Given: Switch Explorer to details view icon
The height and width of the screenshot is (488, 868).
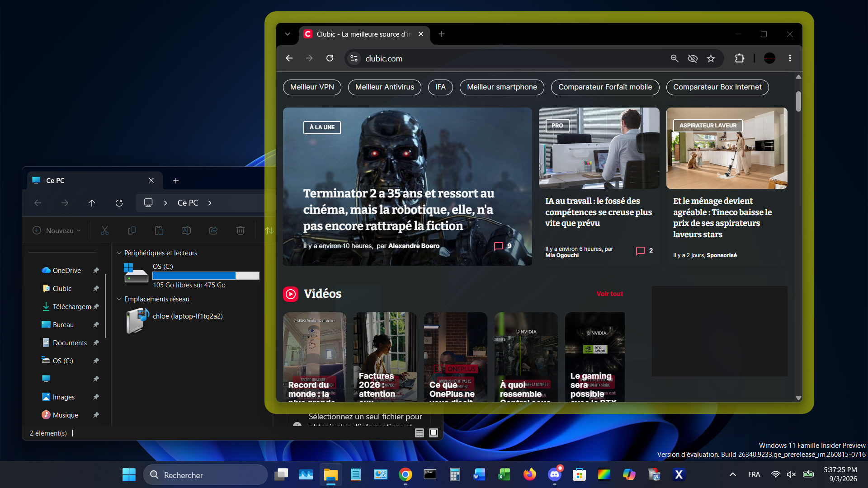Looking at the screenshot, I should pos(420,433).
